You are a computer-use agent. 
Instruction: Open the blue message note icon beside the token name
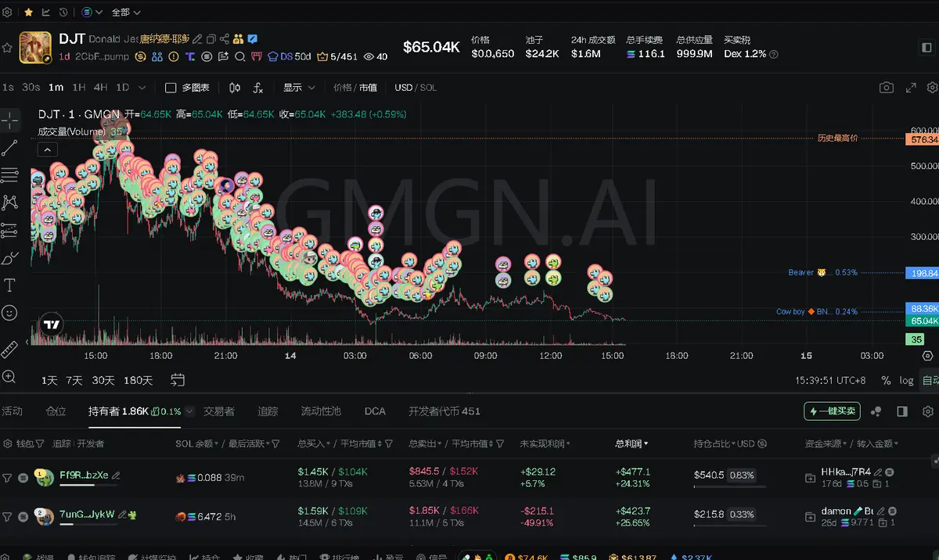pos(253,38)
